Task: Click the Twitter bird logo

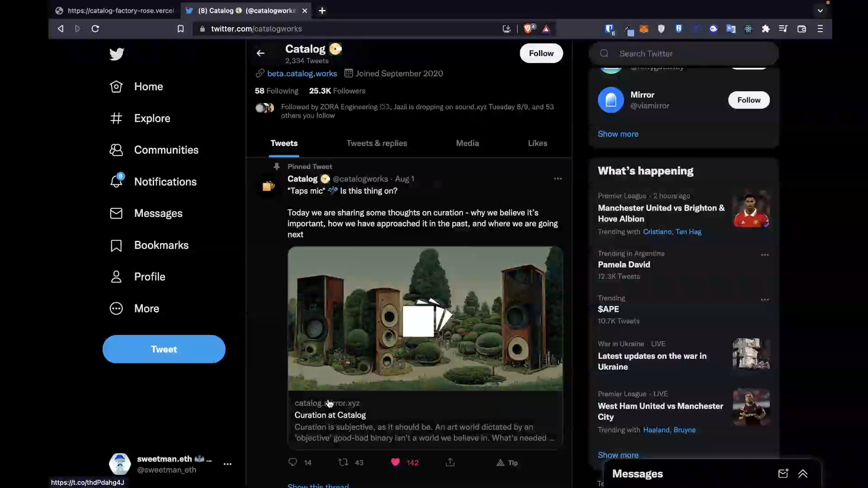Action: [x=117, y=54]
